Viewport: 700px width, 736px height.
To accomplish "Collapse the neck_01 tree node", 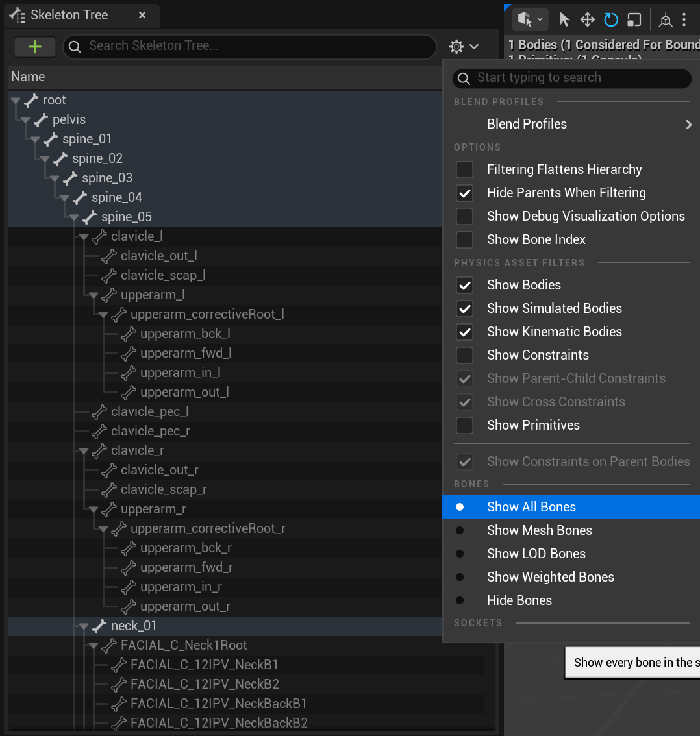I will (84, 626).
